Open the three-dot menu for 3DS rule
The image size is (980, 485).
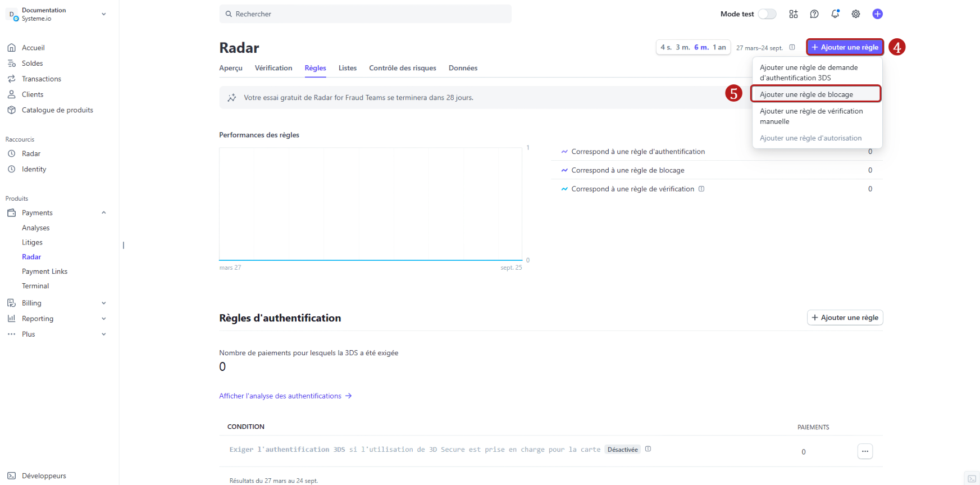click(865, 451)
